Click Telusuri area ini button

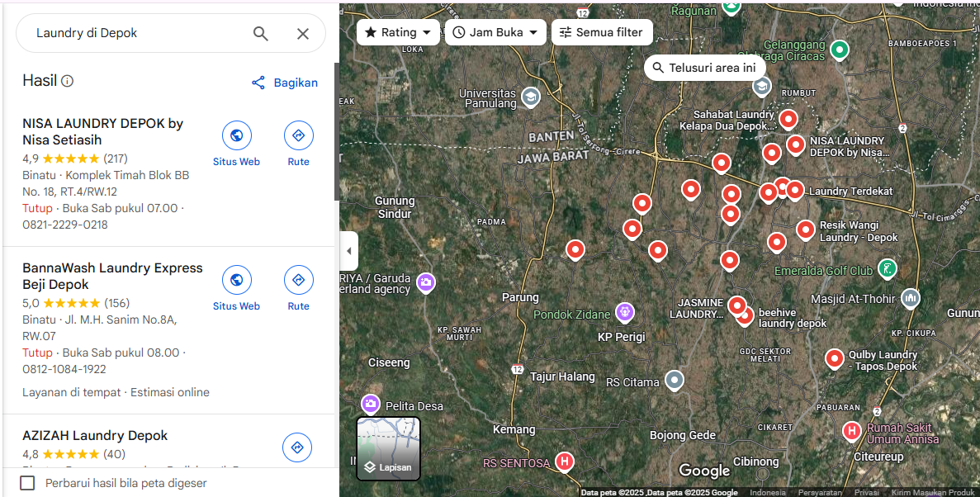coord(704,68)
